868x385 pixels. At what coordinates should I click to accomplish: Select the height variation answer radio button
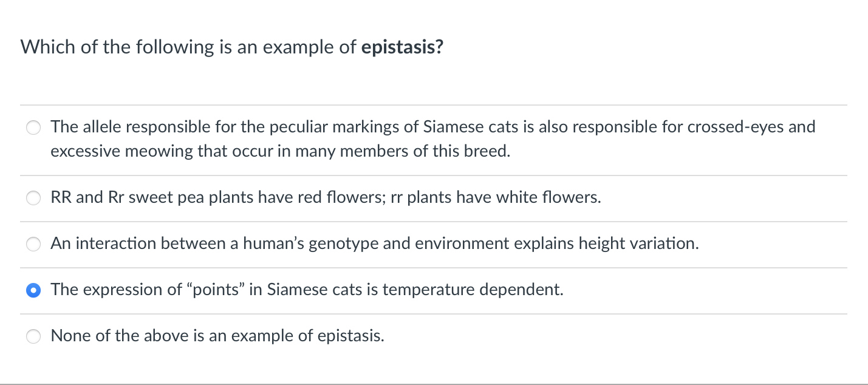[33, 244]
